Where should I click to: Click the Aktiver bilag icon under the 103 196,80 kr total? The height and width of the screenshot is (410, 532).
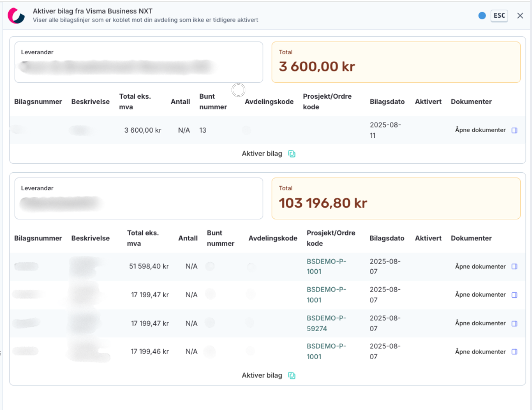291,376
